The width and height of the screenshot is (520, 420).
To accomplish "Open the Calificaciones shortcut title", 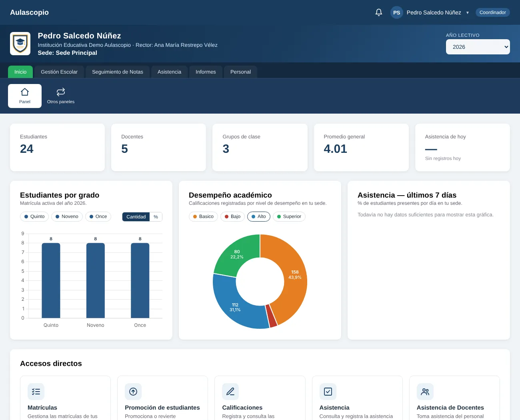I will point(242,408).
